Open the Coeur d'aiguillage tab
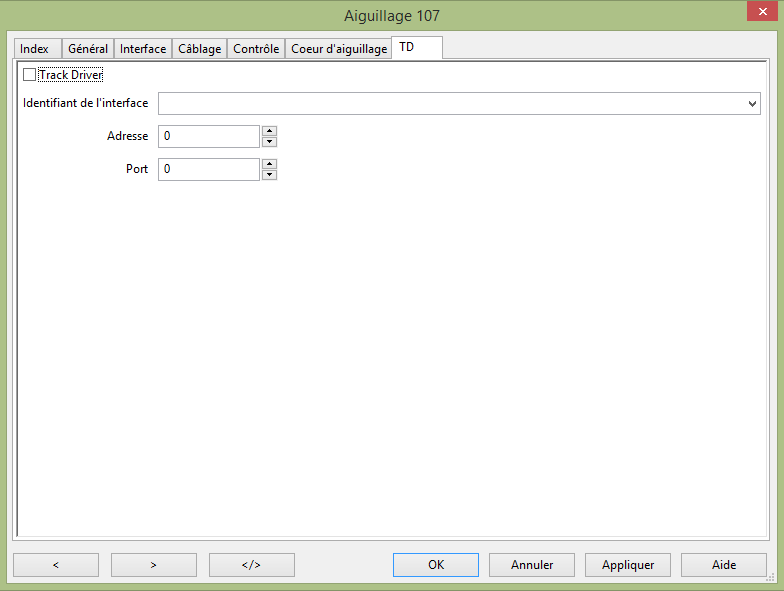 (338, 49)
